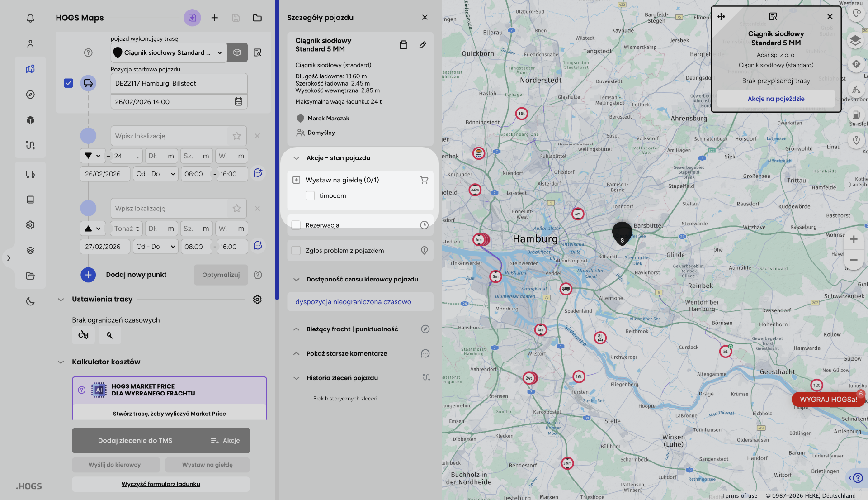Zoom in on the map
This screenshot has width=868, height=500.
854,239
